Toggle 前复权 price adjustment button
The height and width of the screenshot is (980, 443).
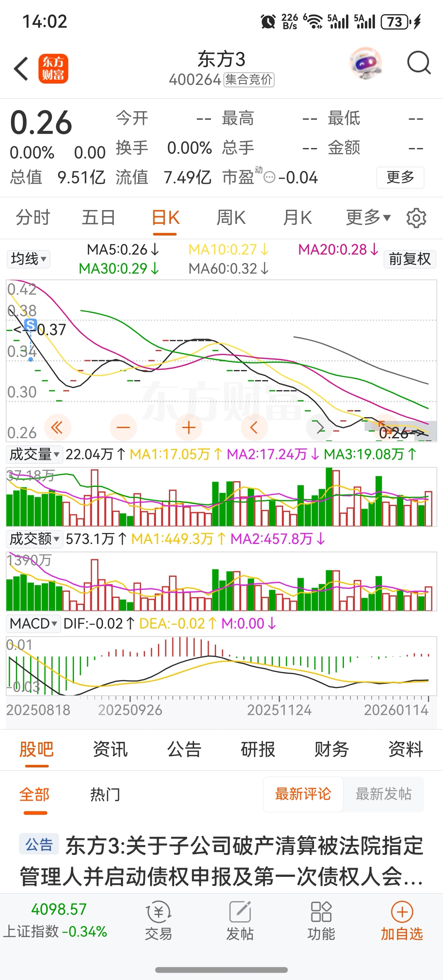pyautogui.click(x=409, y=259)
